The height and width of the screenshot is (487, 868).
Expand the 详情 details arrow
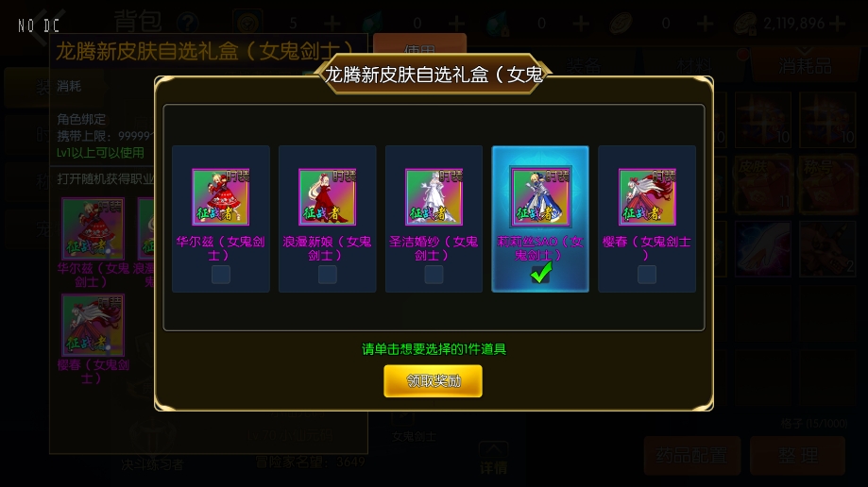click(493, 459)
